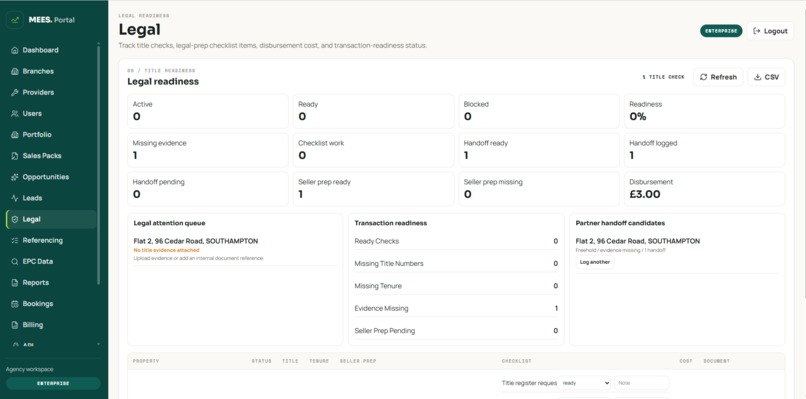806x399 pixels.
Task: Open Billing via its document icon
Action: pos(14,325)
